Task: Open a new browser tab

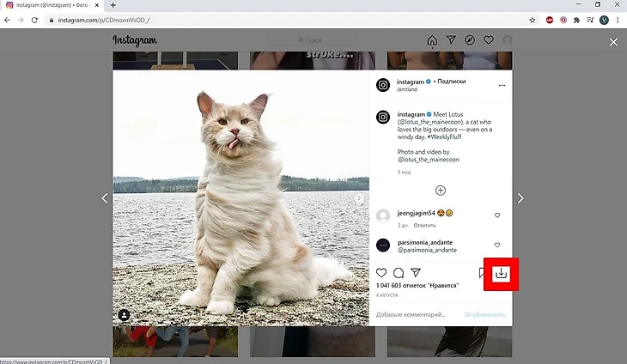Action: click(113, 5)
